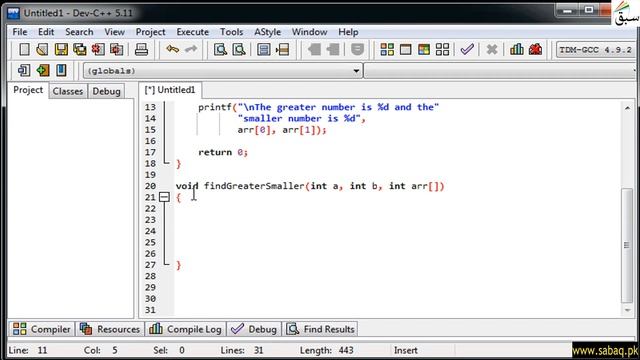Click the Profile Analysis chart icon
The height and width of the screenshot is (360, 640).
click(x=517, y=50)
